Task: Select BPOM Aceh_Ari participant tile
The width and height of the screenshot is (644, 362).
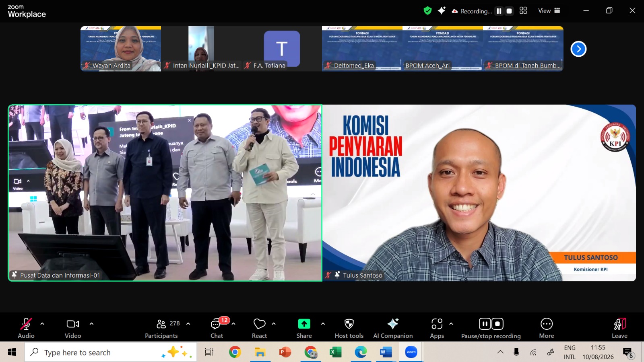Action: tap(443, 49)
